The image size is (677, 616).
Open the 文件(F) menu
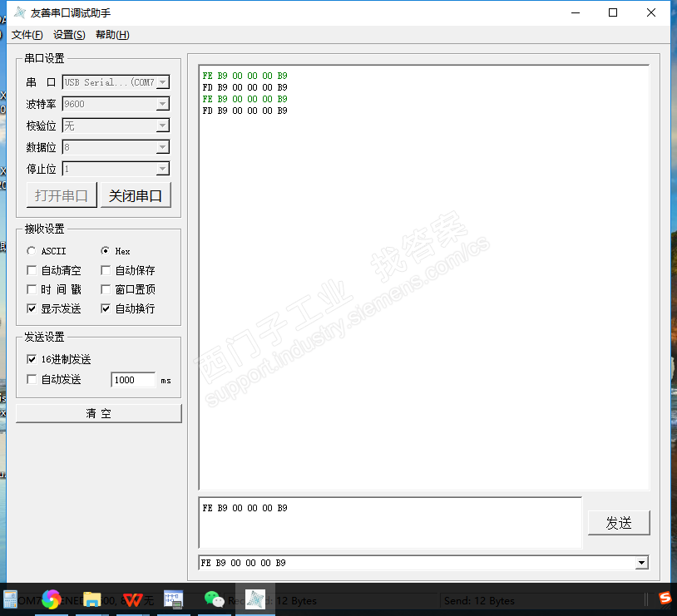point(27,35)
